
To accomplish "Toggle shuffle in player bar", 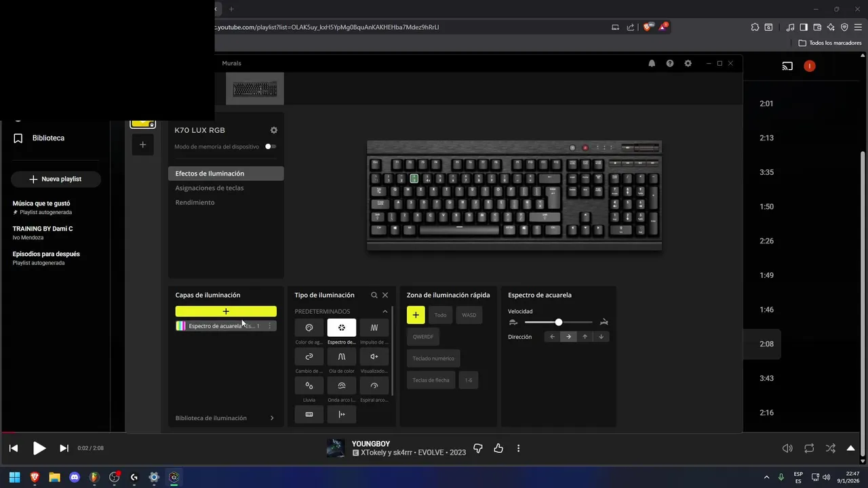I will coord(830,448).
